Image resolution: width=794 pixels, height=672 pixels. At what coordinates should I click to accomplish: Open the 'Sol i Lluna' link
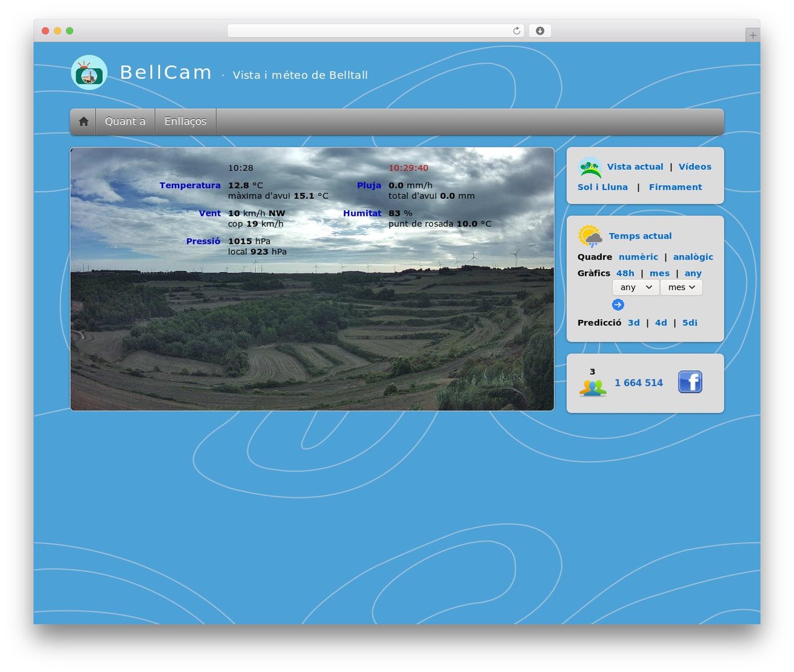(602, 187)
